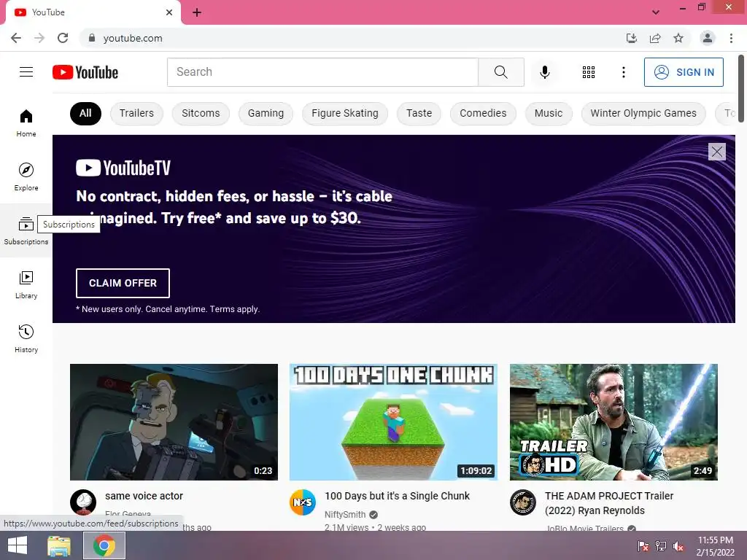The height and width of the screenshot is (560, 747).
Task: Open File Explorer from taskbar
Action: 59,545
